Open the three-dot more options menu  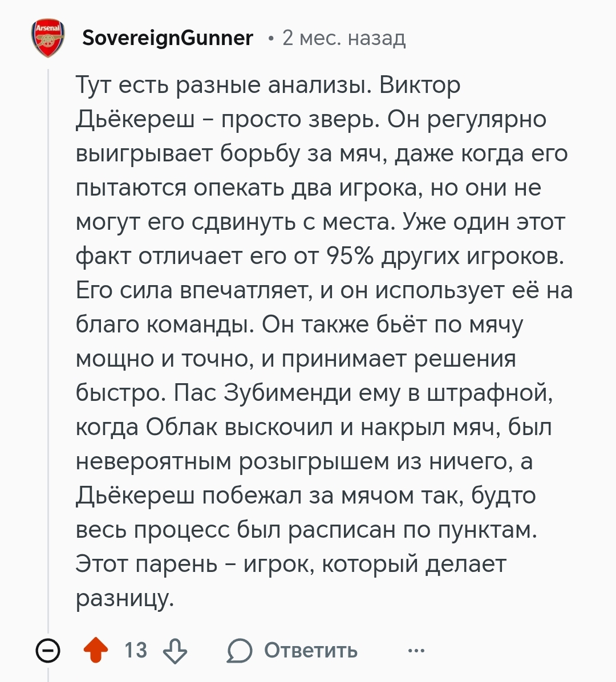[x=416, y=651]
